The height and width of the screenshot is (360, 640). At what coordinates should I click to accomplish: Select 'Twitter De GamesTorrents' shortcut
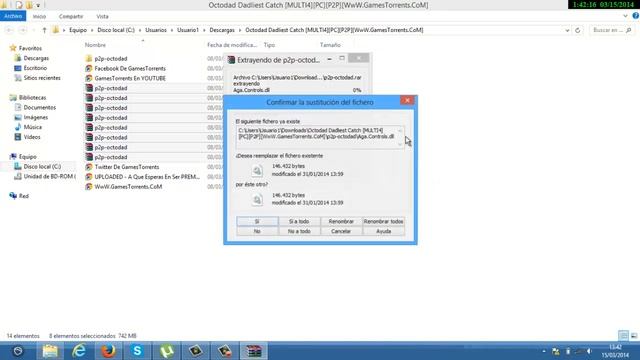point(127,167)
